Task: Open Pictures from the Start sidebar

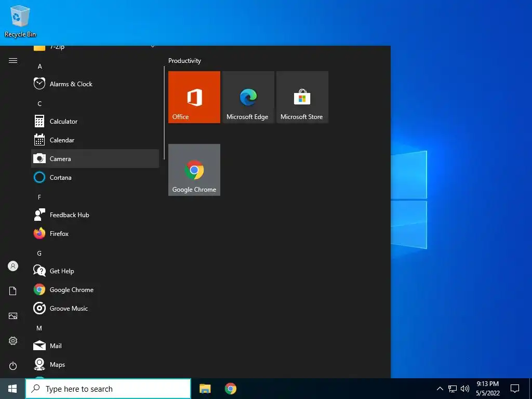Action: 13,316
